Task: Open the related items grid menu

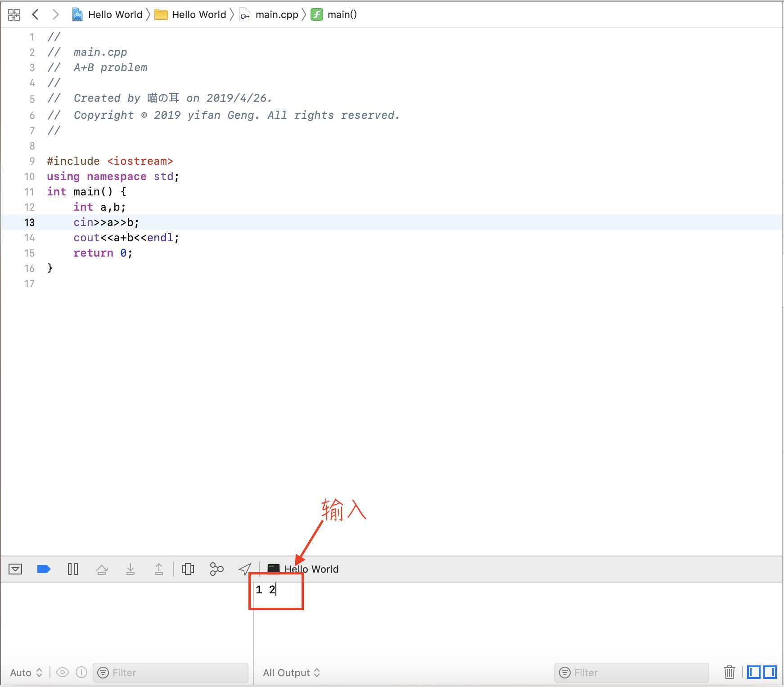Action: [x=14, y=14]
